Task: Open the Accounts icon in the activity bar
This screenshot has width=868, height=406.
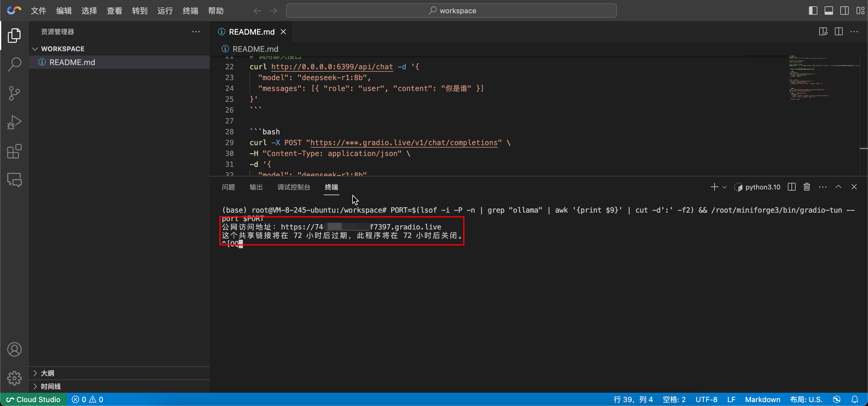Action: click(14, 349)
